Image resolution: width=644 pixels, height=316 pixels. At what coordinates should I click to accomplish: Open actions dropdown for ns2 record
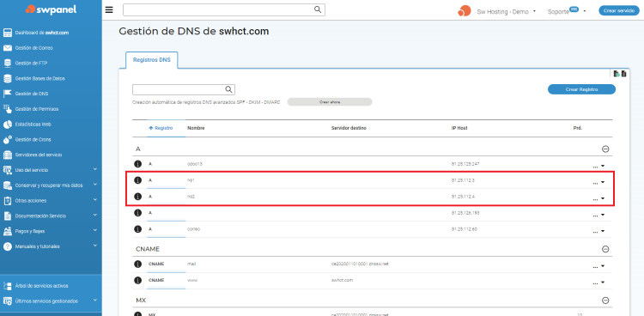(x=598, y=198)
